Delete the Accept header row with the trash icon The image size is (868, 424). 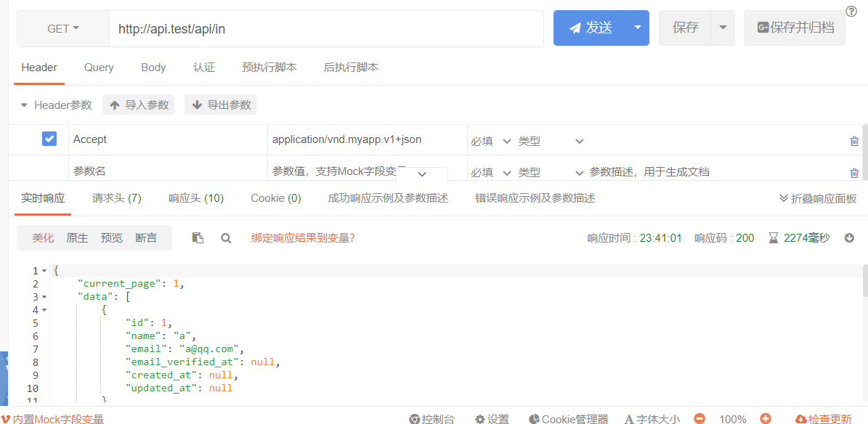click(x=854, y=141)
